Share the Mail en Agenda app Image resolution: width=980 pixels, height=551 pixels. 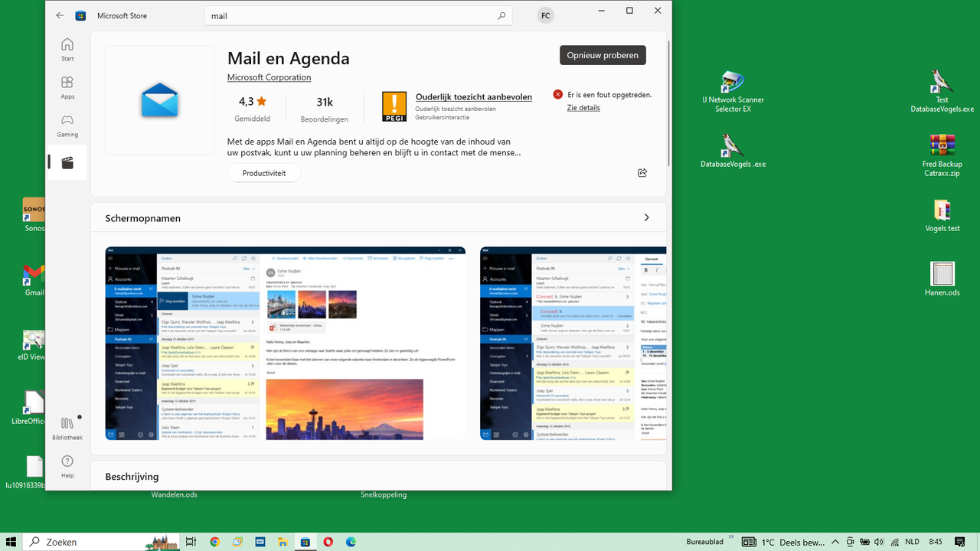click(x=642, y=172)
